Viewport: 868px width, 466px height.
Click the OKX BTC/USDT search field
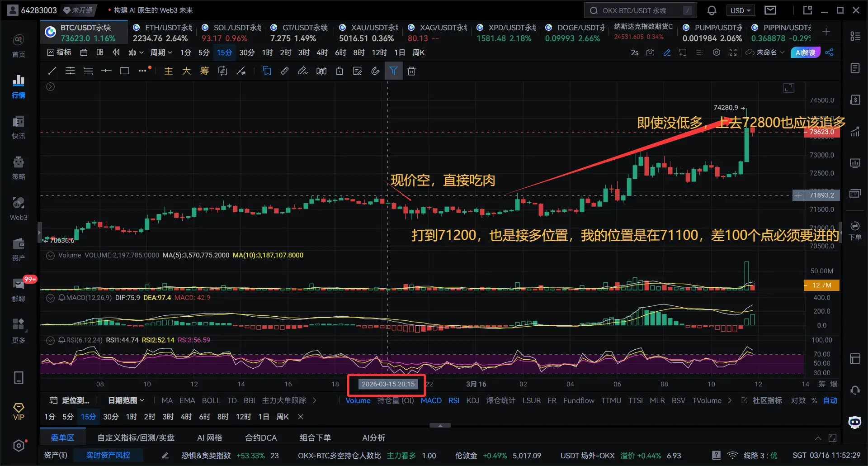(x=641, y=10)
